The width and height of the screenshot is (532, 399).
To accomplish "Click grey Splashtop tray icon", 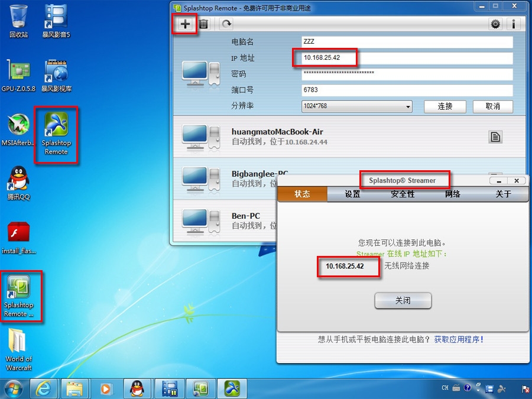I will click(501, 389).
